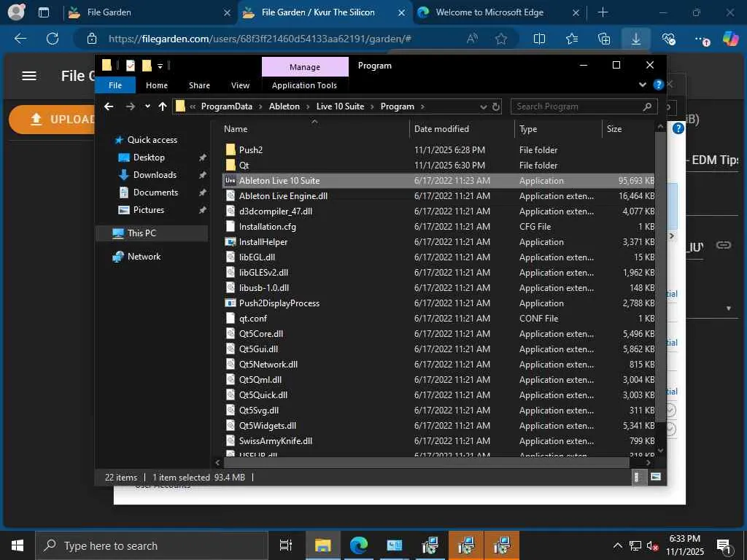Open new Edge tab
The height and width of the screenshot is (560, 747).
pos(603,12)
